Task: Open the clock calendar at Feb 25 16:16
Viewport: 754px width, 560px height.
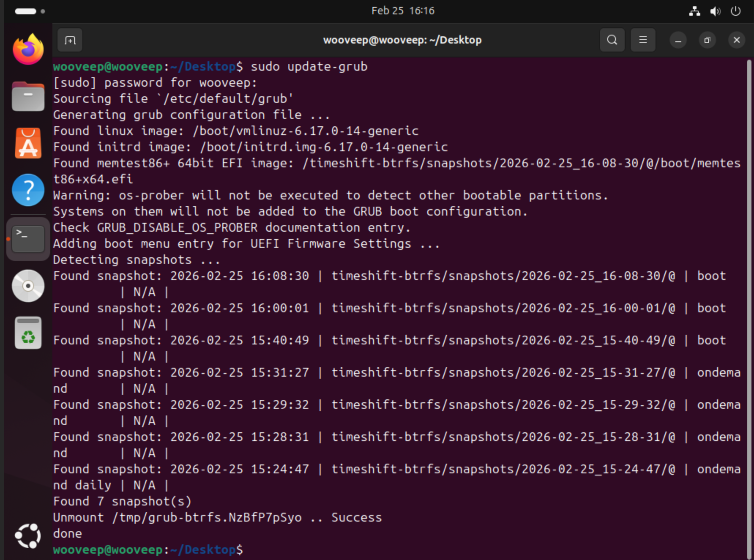Action: pos(403,11)
